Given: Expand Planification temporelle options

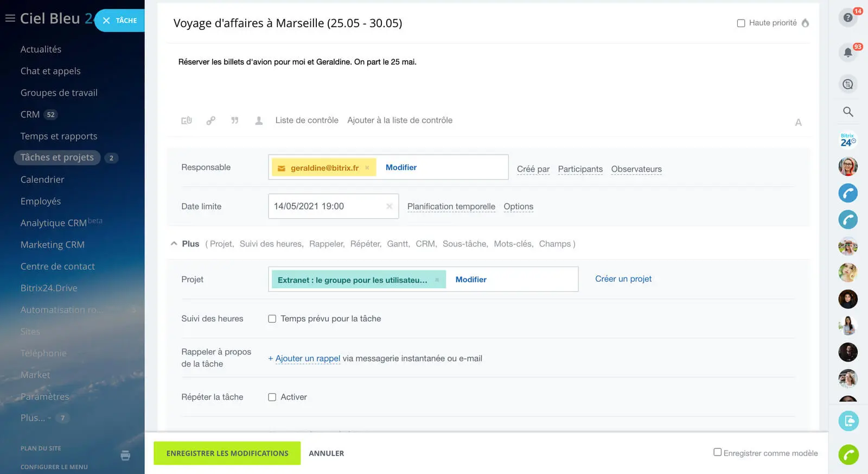Looking at the screenshot, I should [x=451, y=206].
